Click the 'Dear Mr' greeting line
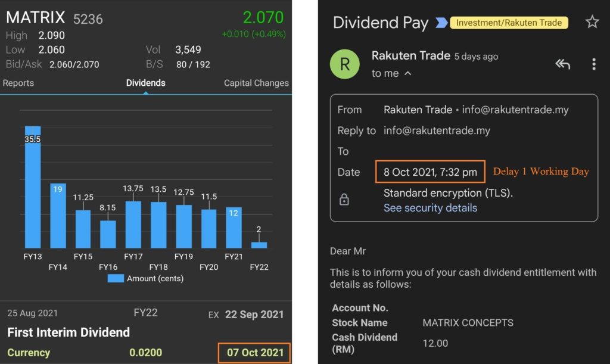The image size is (610, 364). (x=348, y=251)
